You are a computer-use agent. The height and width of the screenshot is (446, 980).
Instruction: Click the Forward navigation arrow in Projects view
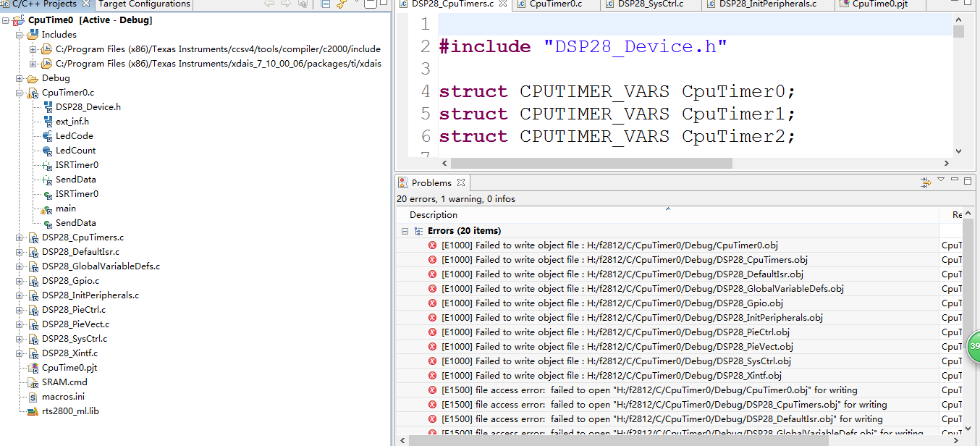(286, 4)
